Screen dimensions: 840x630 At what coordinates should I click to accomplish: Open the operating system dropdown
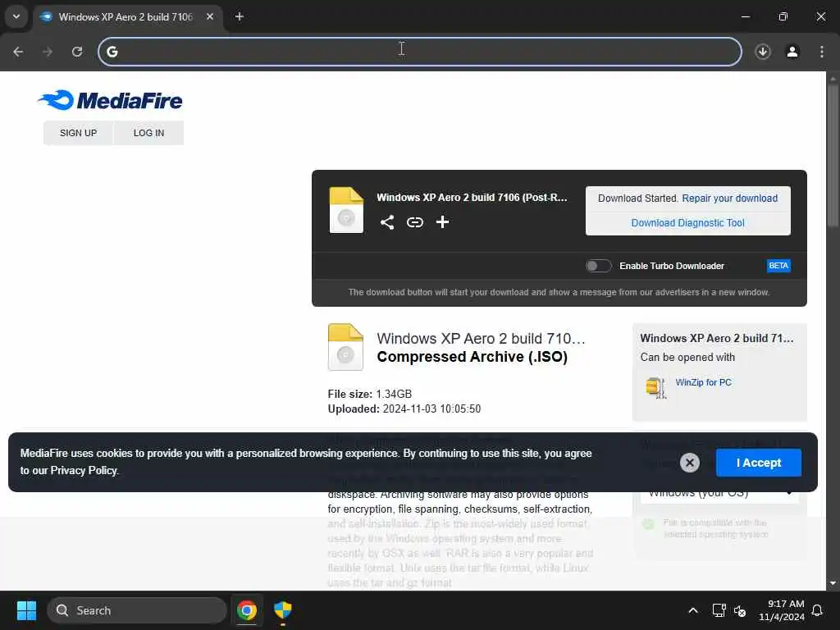pos(719,493)
